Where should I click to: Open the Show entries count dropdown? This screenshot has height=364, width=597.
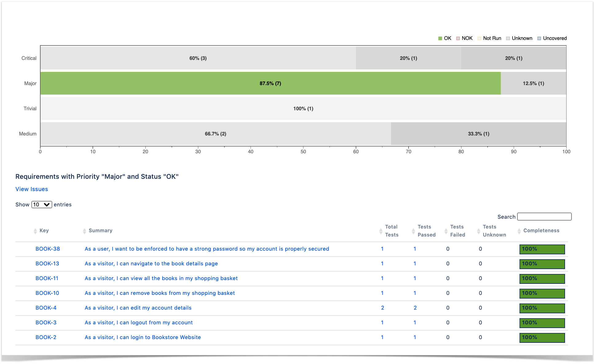click(x=42, y=205)
